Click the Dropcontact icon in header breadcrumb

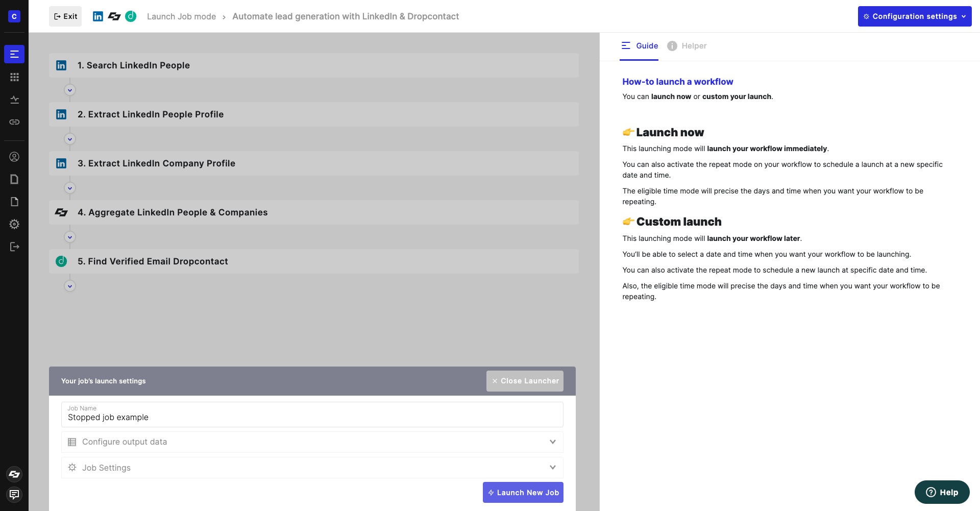point(131,16)
